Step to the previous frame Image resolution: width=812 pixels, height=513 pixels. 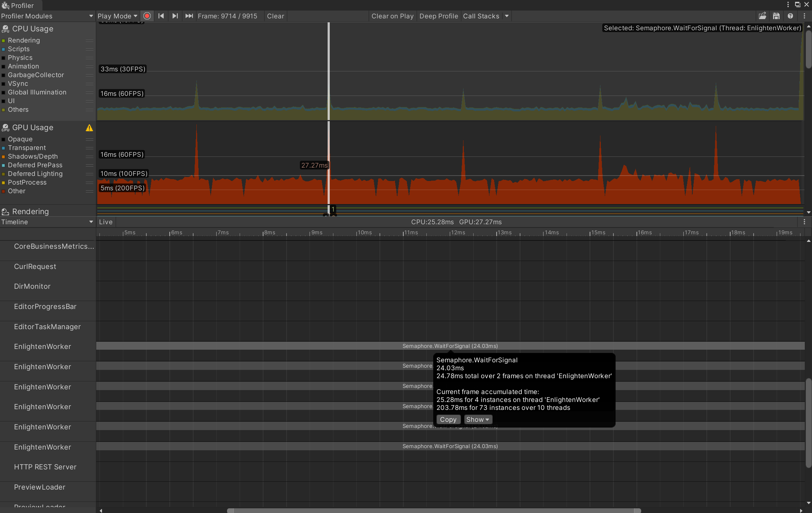tap(161, 16)
